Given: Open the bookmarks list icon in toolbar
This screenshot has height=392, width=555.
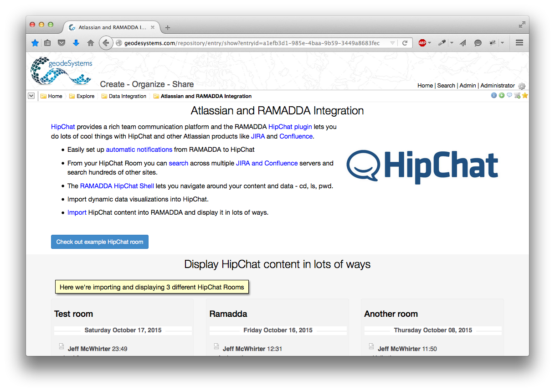Looking at the screenshot, I should [48, 43].
